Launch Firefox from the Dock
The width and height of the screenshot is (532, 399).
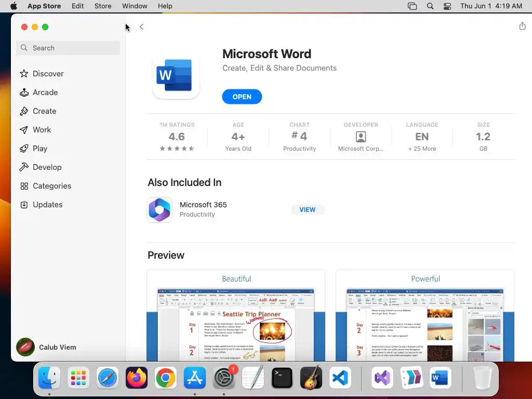tap(137, 378)
